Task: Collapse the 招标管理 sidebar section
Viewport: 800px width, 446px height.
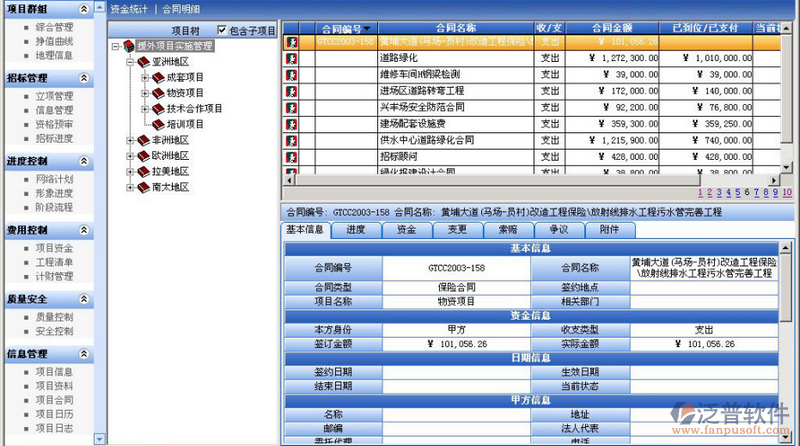Action: pos(84,78)
